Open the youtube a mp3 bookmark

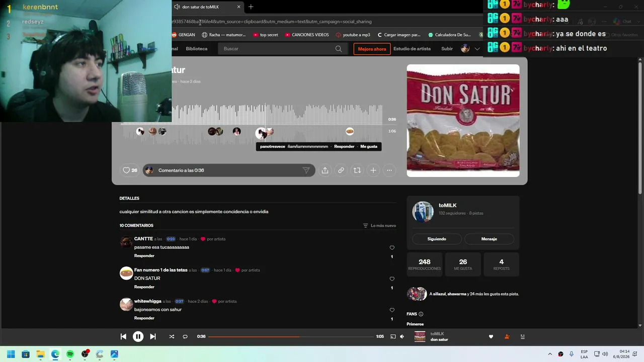(353, 35)
